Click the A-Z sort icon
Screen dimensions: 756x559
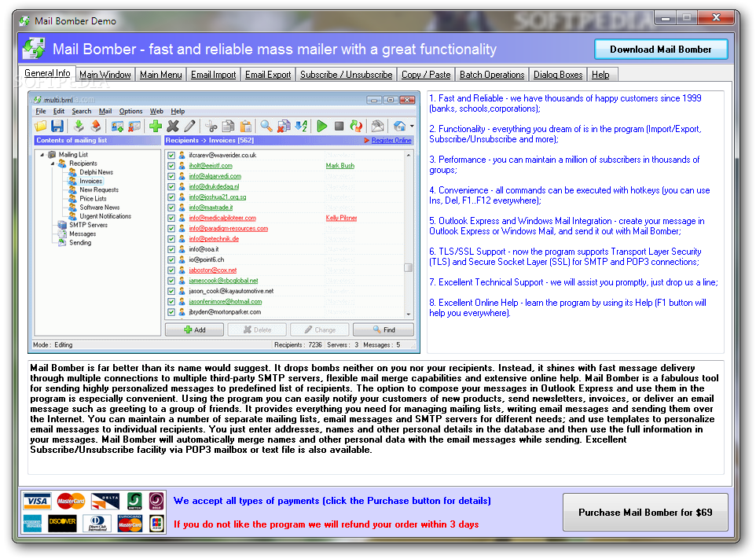tap(301, 127)
